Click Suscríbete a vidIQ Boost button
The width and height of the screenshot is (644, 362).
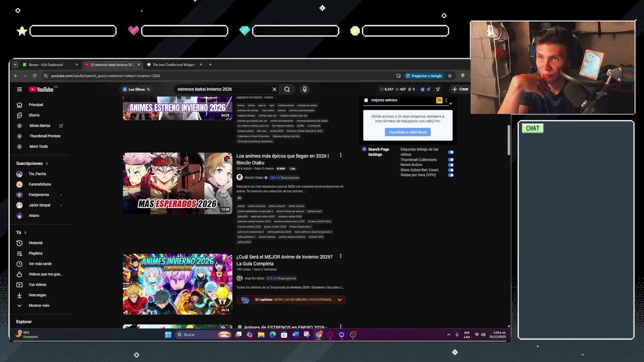[x=408, y=132]
